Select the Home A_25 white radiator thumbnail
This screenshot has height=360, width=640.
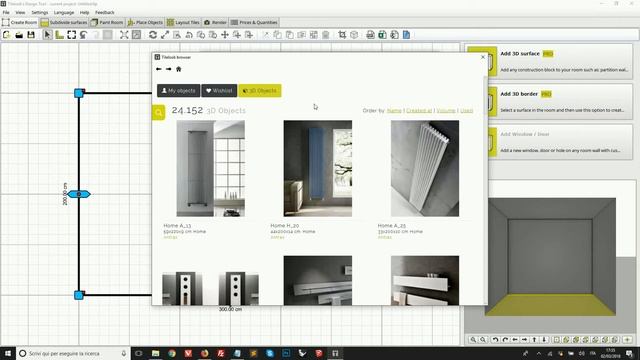[425, 168]
